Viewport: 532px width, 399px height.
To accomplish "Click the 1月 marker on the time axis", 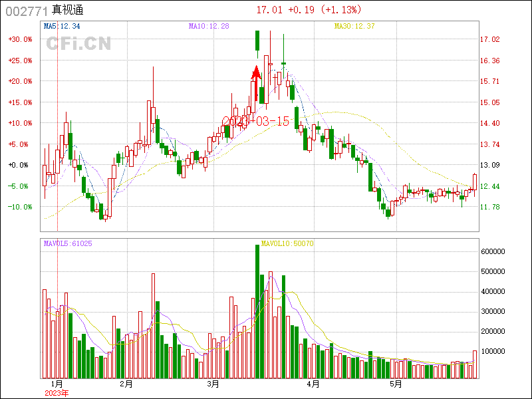I will [x=56, y=384].
